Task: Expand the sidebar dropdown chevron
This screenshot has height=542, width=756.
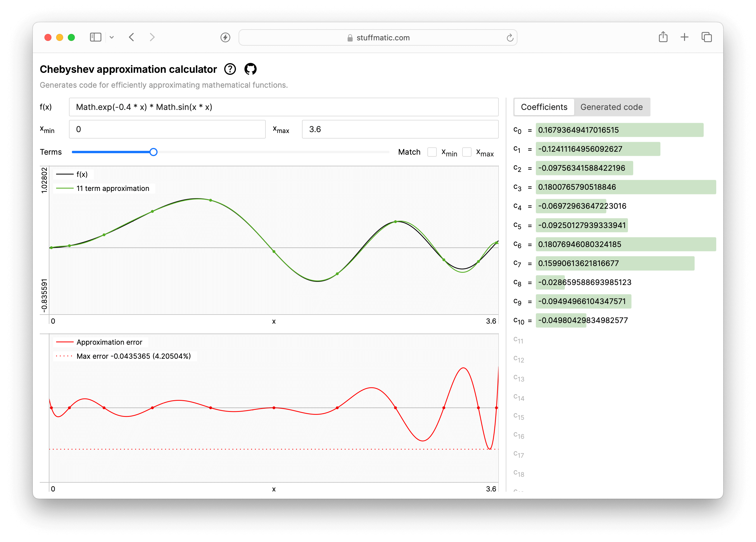Action: pyautogui.click(x=112, y=37)
